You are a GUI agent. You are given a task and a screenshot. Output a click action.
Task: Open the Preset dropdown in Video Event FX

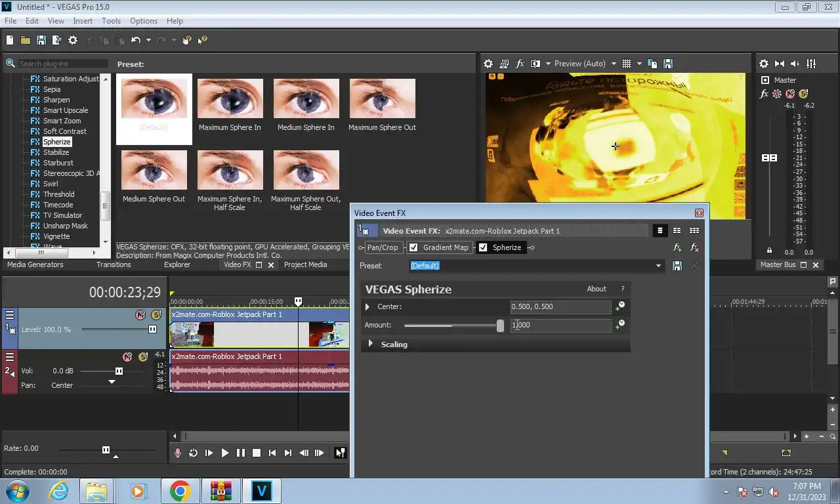[x=658, y=266]
